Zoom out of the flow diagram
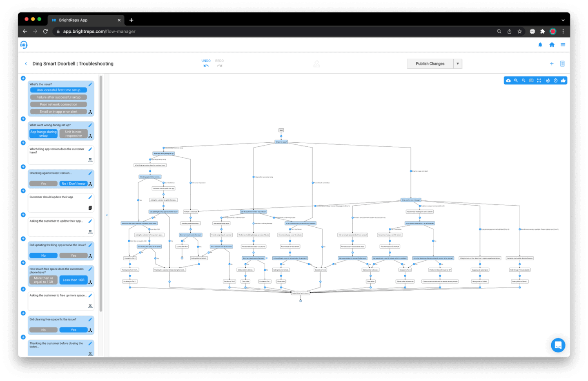588x381 pixels. pos(523,81)
